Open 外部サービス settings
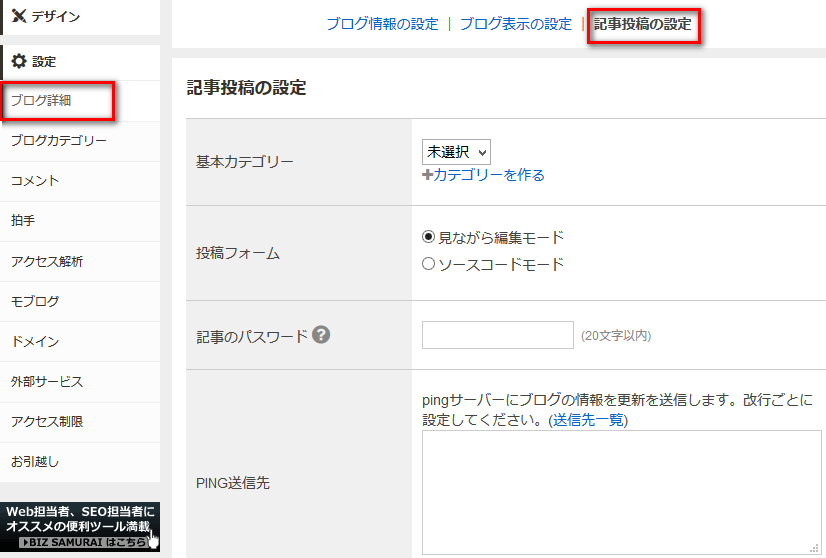The width and height of the screenshot is (826, 558). coord(80,381)
